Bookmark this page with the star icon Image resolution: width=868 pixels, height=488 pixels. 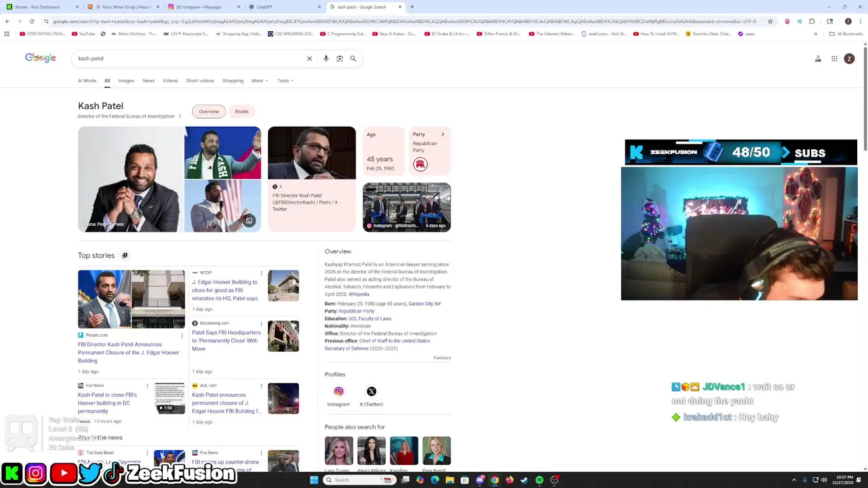coord(770,21)
